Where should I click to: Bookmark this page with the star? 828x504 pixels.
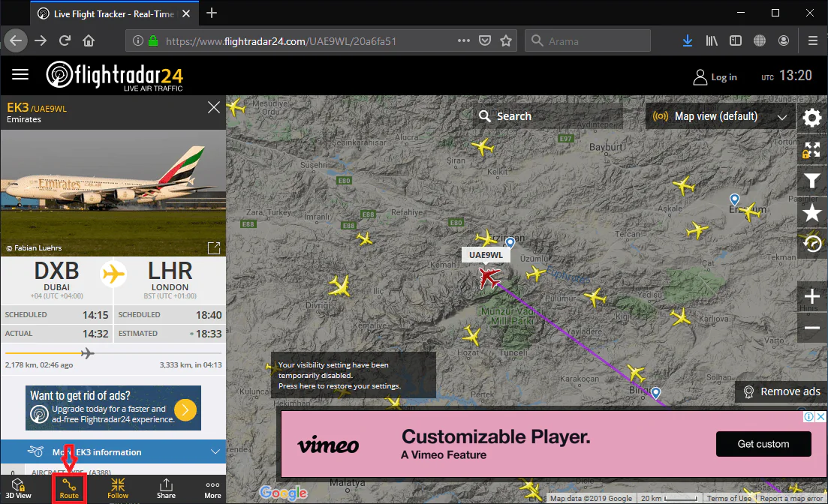(x=506, y=40)
